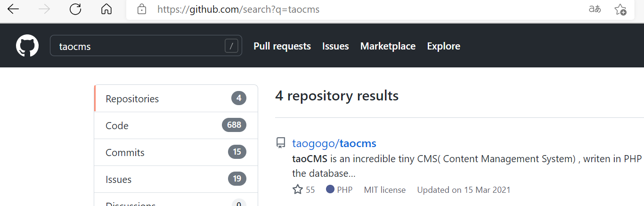The image size is (644, 206).
Task: Click the site lock security icon
Action: [141, 9]
